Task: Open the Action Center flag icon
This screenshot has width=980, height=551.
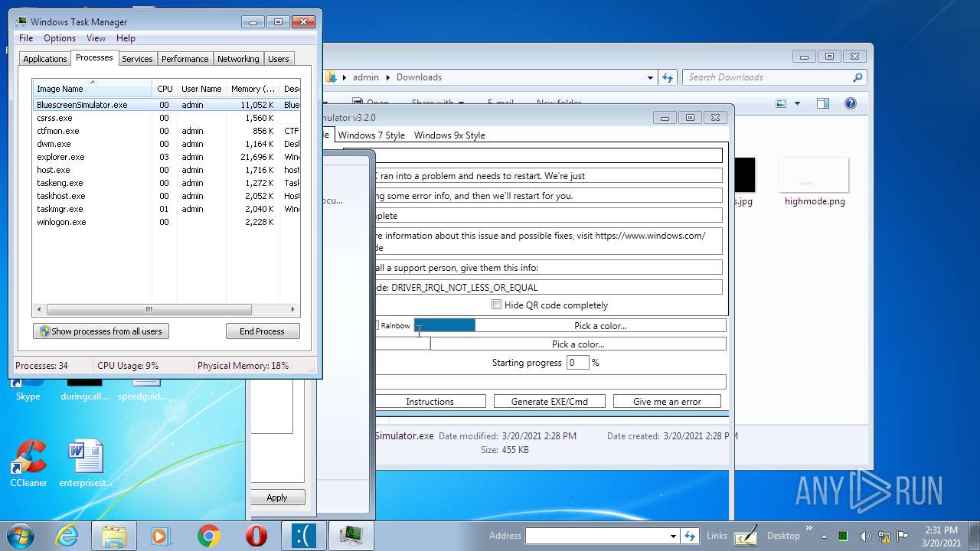Action: [x=902, y=536]
